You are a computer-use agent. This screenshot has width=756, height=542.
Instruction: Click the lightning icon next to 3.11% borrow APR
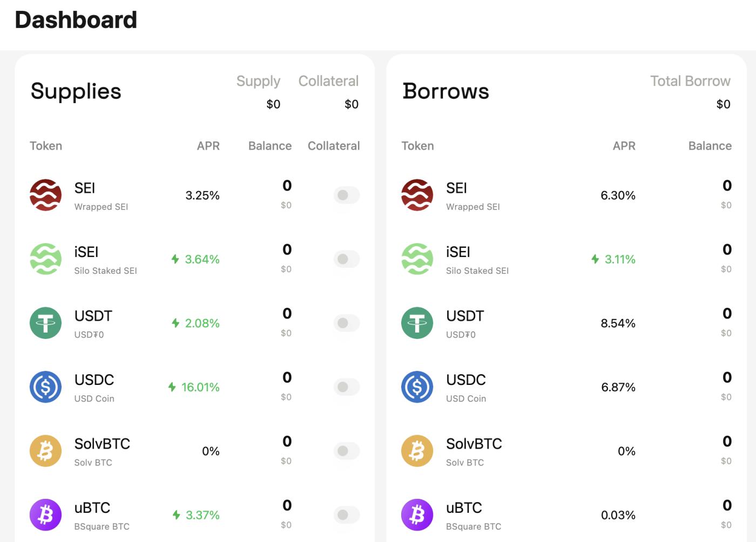[x=595, y=259]
